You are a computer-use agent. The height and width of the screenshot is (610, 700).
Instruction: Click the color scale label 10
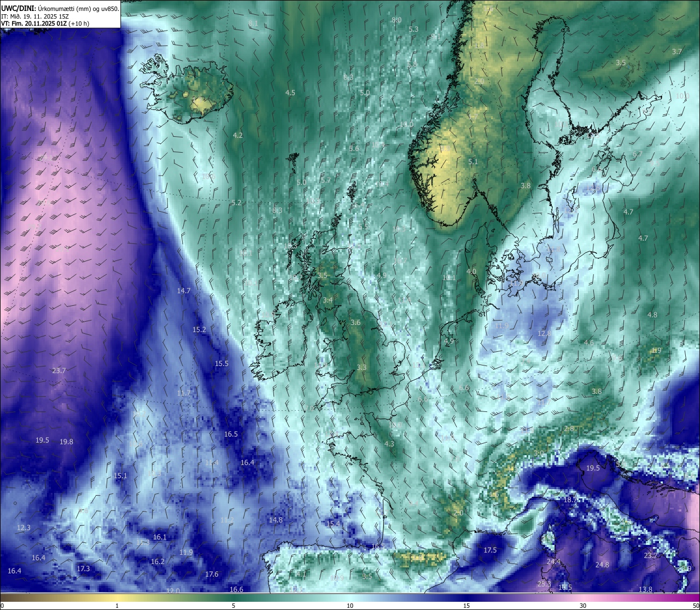tap(350, 606)
